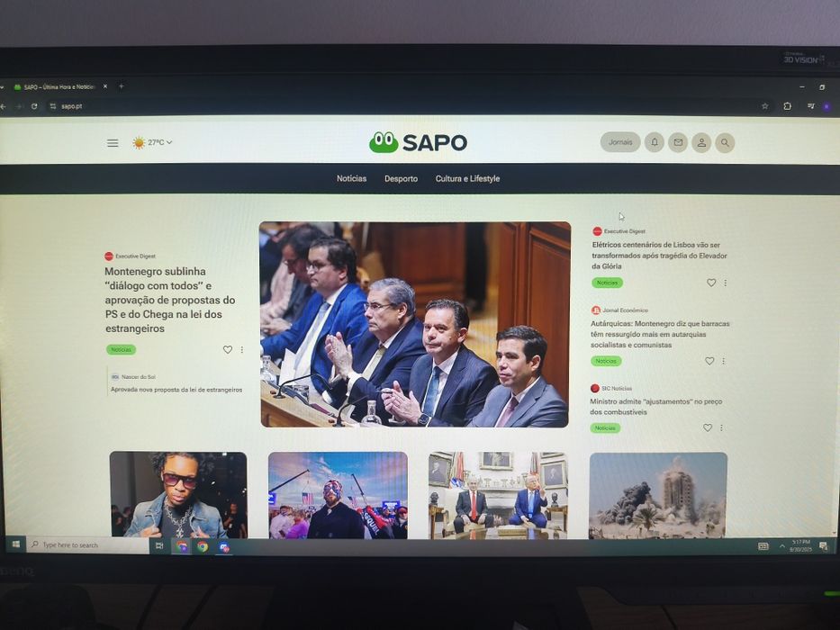Open the Chrome profile avatar
The width and height of the screenshot is (840, 630).
826,106
